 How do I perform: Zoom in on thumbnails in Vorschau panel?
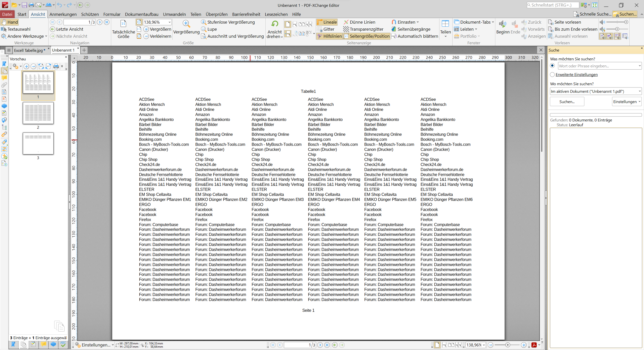pos(26,66)
